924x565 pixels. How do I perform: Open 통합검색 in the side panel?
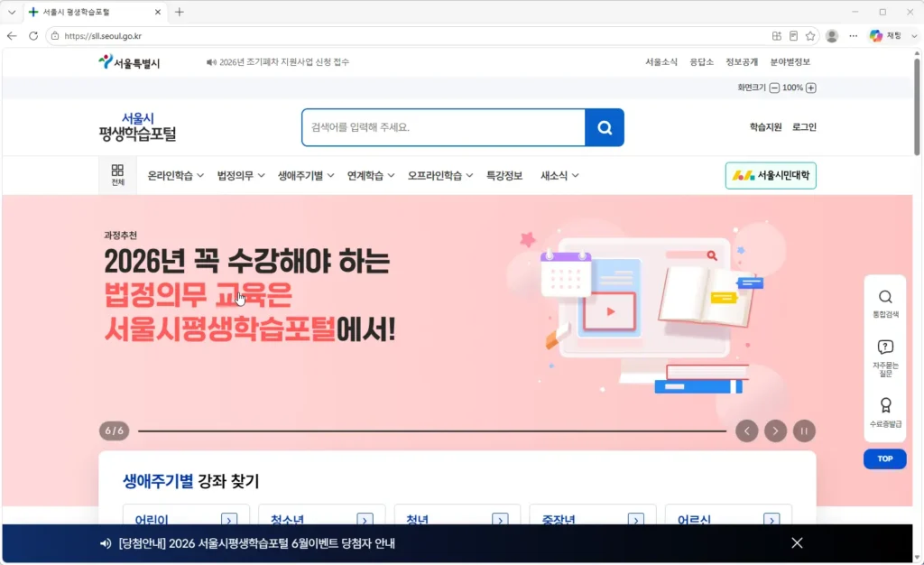click(x=885, y=303)
